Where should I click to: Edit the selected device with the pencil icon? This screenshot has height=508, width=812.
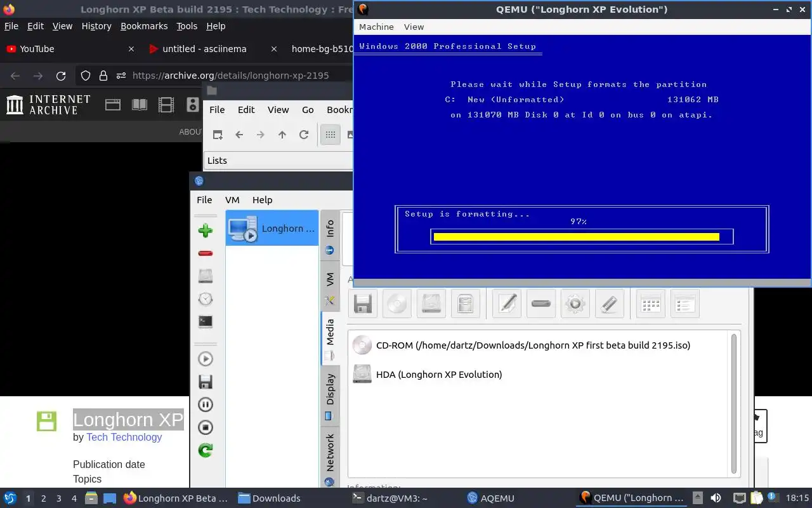point(507,304)
